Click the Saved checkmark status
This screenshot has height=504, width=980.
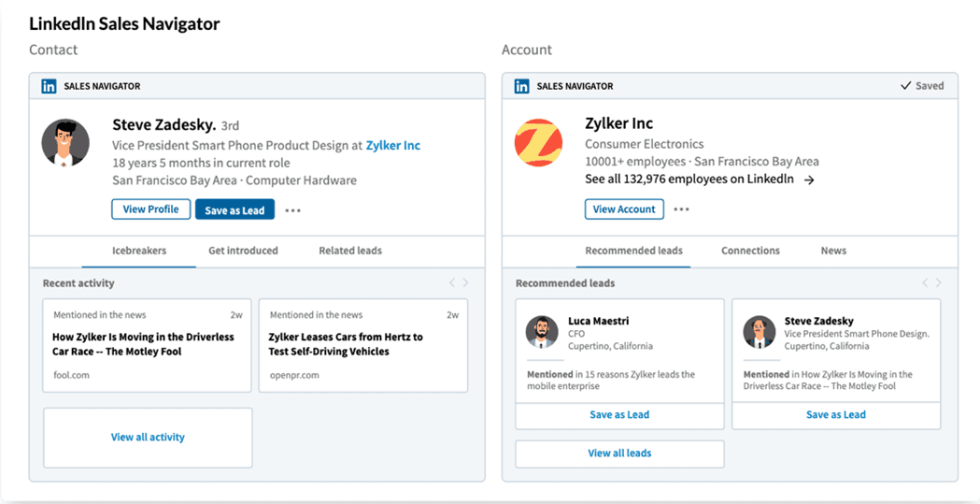(x=922, y=86)
